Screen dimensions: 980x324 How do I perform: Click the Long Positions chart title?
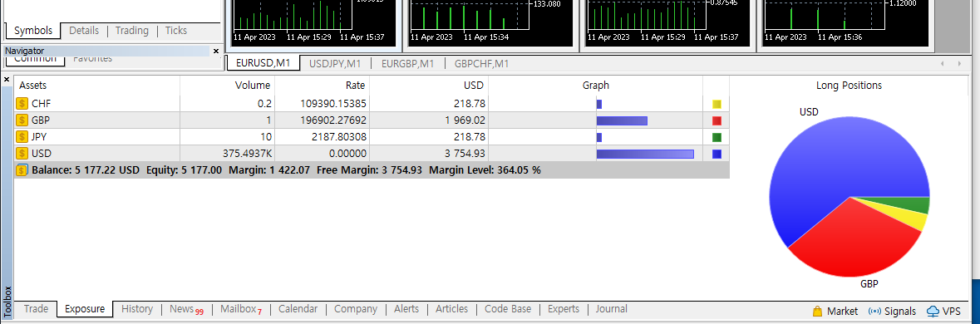[849, 86]
